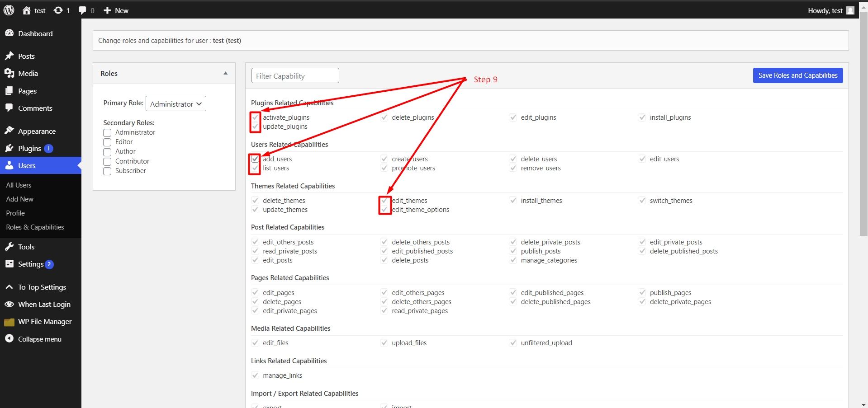Open Roles & Capabilities submenu item
Viewport: 868px width, 408px height.
coord(35,227)
